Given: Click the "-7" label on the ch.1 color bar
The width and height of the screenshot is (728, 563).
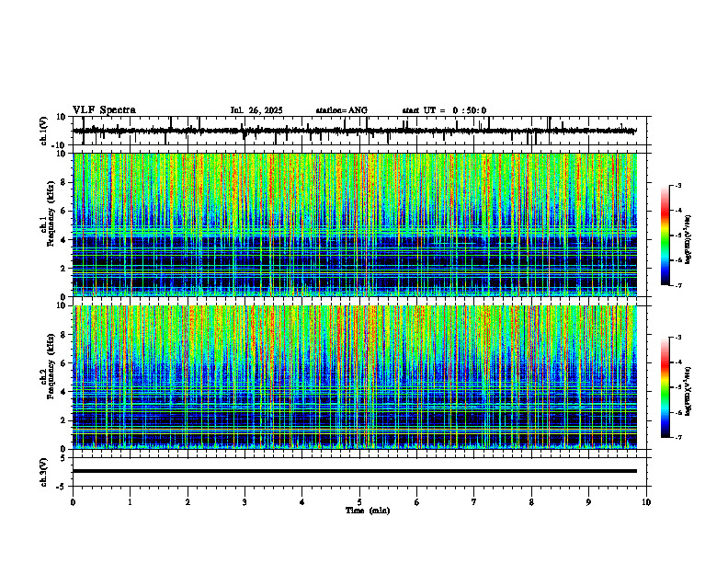Looking at the screenshot, I should (678, 285).
